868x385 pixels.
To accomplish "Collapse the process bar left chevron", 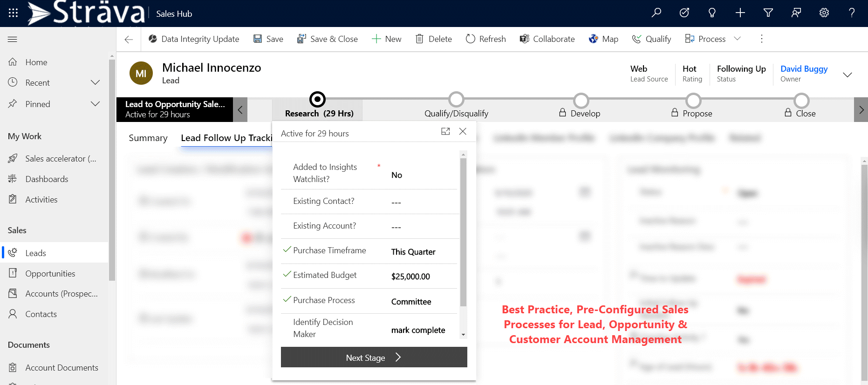I will 240,110.
